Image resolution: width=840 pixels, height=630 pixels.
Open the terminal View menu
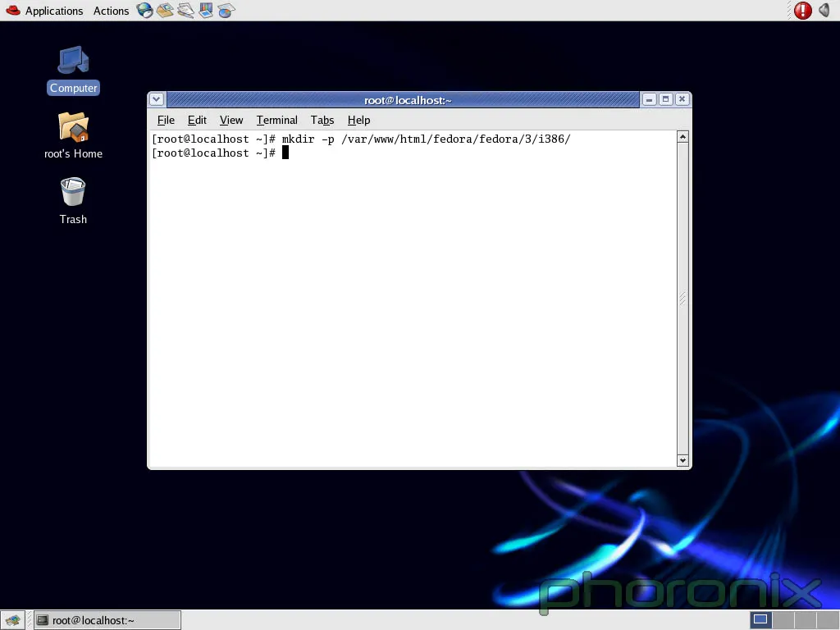point(231,120)
